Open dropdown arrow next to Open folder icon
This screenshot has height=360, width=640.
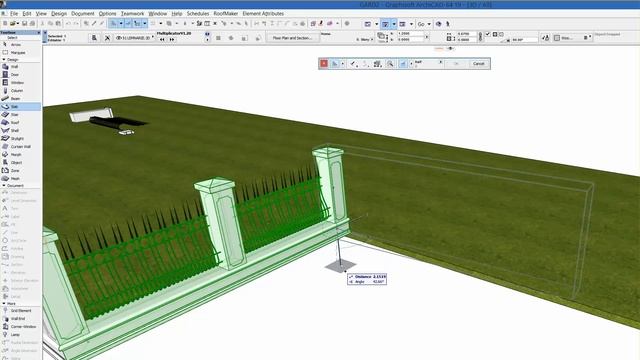[18, 24]
